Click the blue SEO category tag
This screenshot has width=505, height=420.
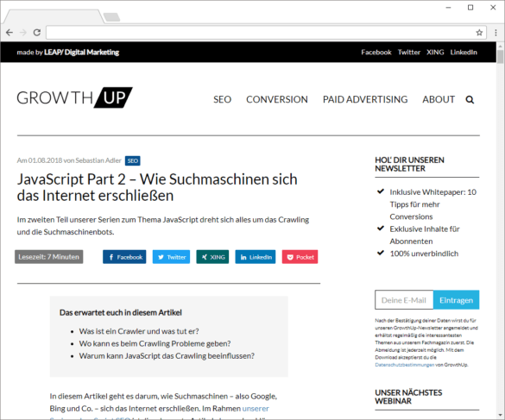[133, 160]
